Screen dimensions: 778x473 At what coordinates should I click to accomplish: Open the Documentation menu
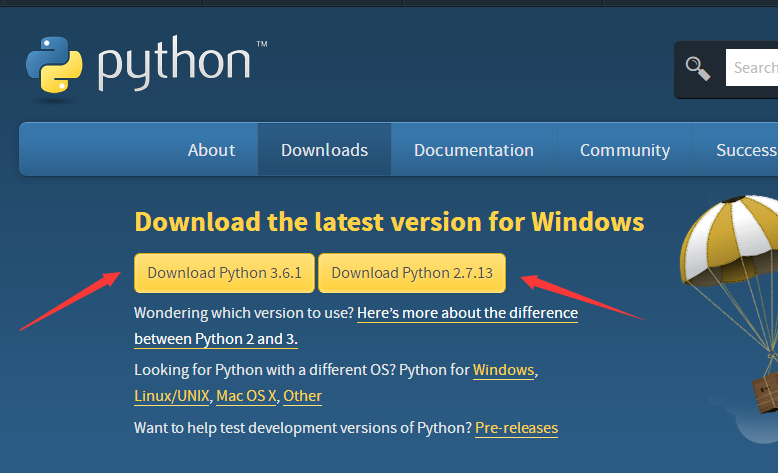point(473,150)
